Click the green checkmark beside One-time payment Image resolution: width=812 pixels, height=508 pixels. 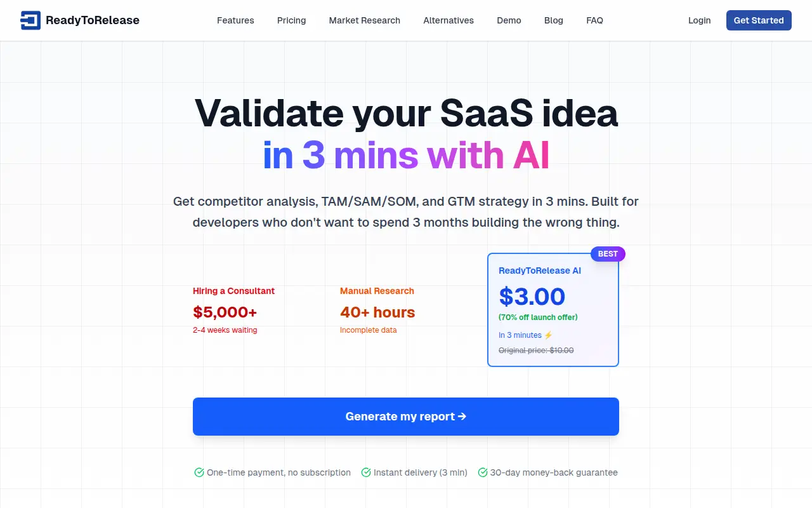tap(199, 472)
